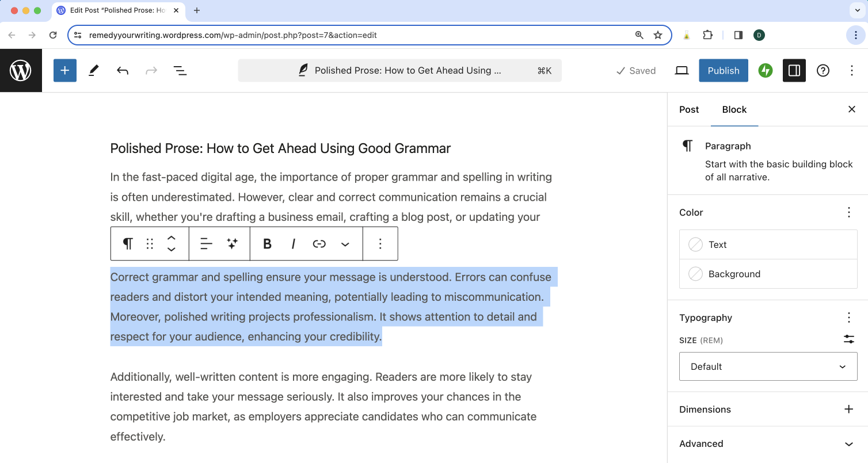Toggle italic formatting on selection
Screen dimensions: 868x463
pyautogui.click(x=293, y=244)
